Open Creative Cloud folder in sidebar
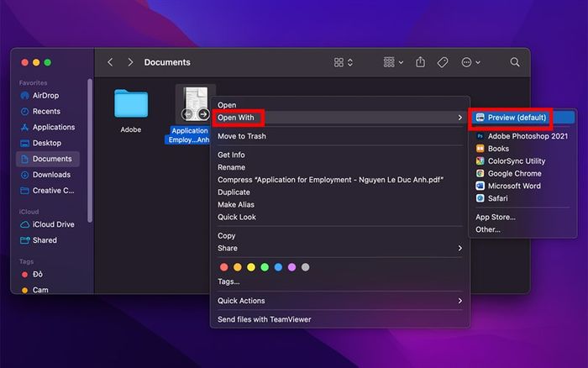Screen dimensions: 588x368 tap(47, 191)
